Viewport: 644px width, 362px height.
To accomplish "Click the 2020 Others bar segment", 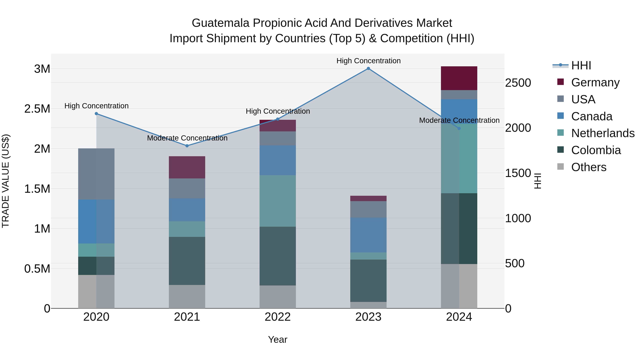I will (x=96, y=292).
